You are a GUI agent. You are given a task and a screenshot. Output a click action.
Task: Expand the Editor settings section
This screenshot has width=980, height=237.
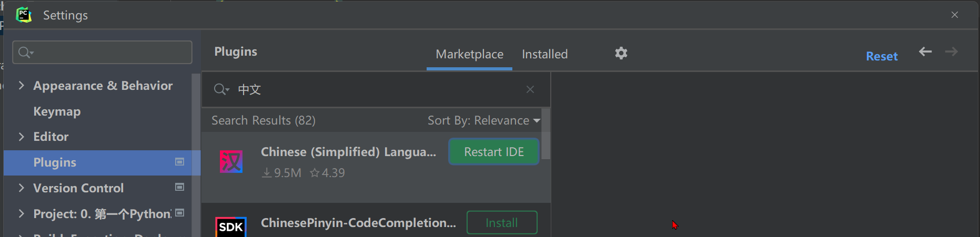[x=22, y=137]
